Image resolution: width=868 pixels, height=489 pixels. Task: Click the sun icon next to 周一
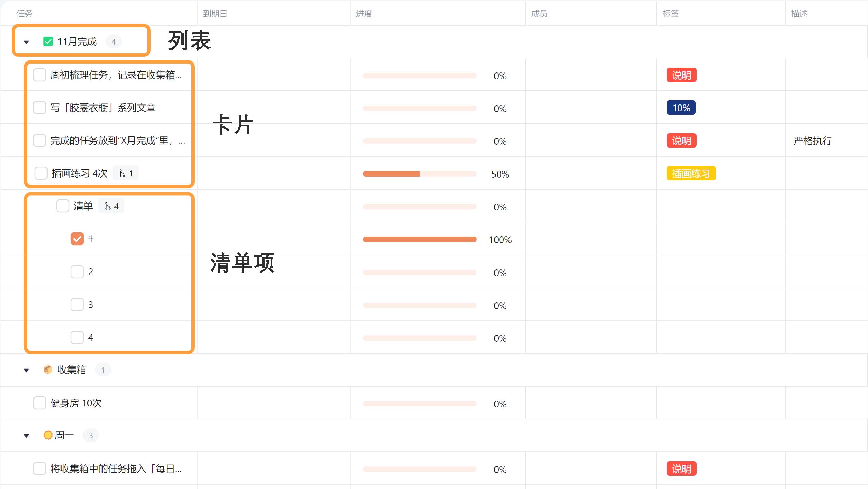pos(48,435)
